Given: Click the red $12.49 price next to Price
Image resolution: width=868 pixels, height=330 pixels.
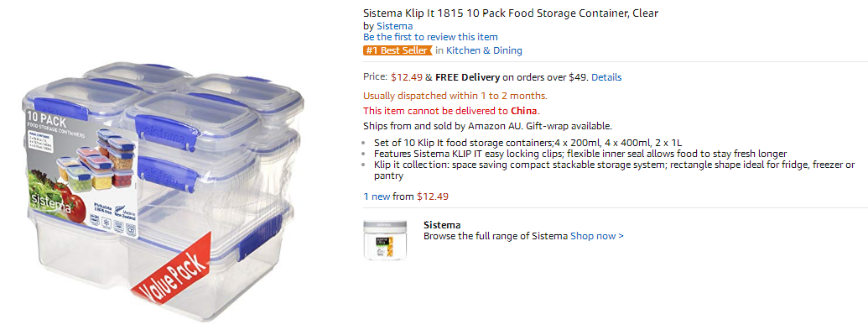Looking at the screenshot, I should (x=406, y=77).
